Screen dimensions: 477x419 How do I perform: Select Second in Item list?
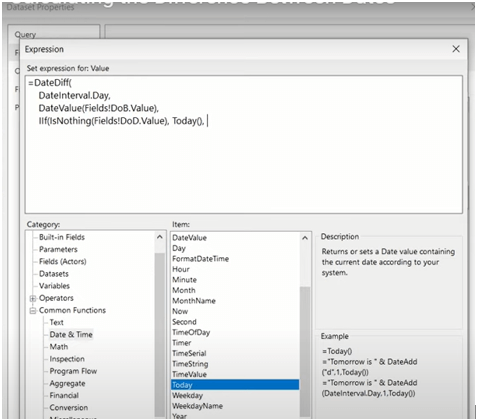pyautogui.click(x=184, y=322)
